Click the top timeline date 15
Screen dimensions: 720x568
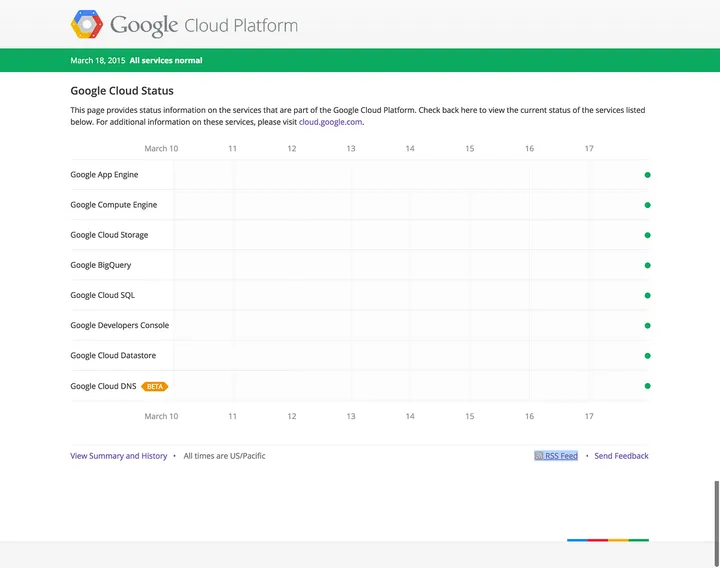(x=470, y=149)
